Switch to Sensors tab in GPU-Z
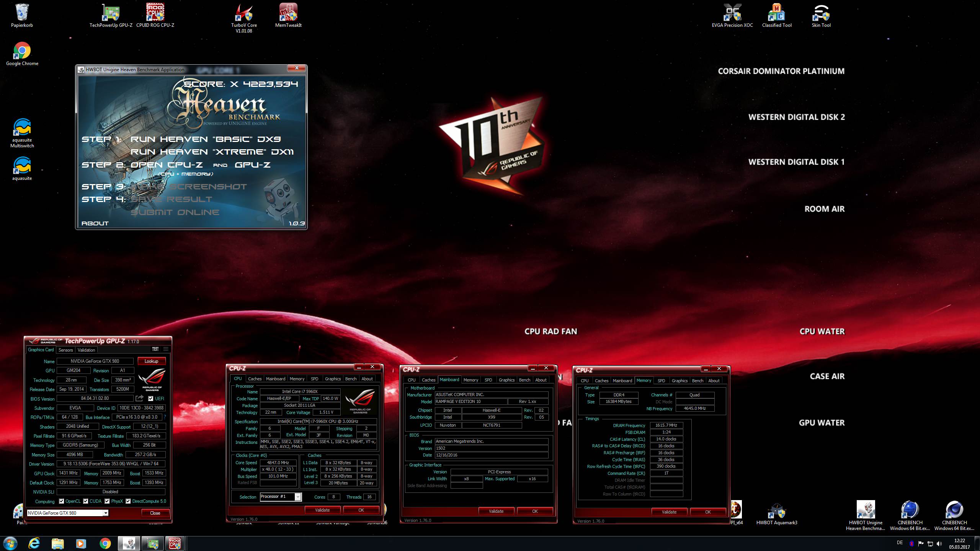This screenshot has width=980, height=551. [65, 350]
